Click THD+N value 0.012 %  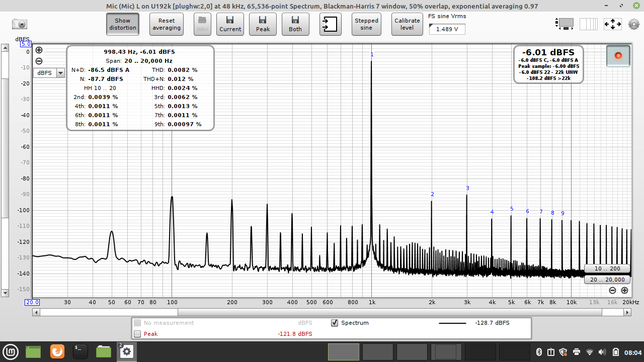click(x=180, y=79)
